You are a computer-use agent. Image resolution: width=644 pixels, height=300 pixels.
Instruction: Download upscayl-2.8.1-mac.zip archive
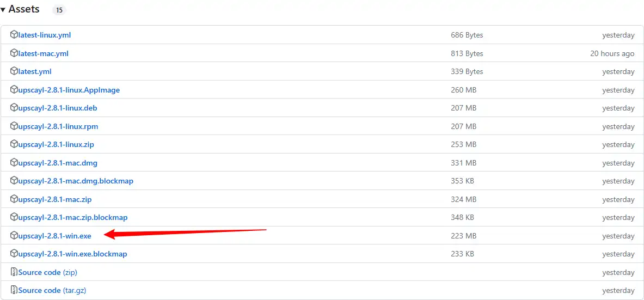[x=54, y=199]
